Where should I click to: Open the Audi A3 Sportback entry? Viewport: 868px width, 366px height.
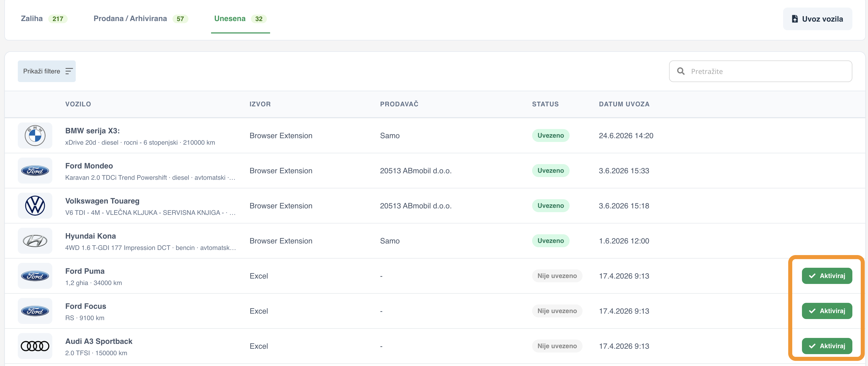99,341
